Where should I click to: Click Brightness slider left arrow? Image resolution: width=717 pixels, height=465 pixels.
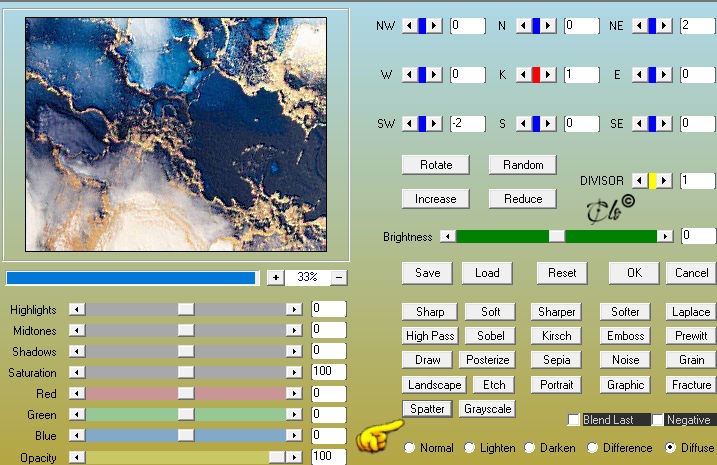click(x=448, y=236)
